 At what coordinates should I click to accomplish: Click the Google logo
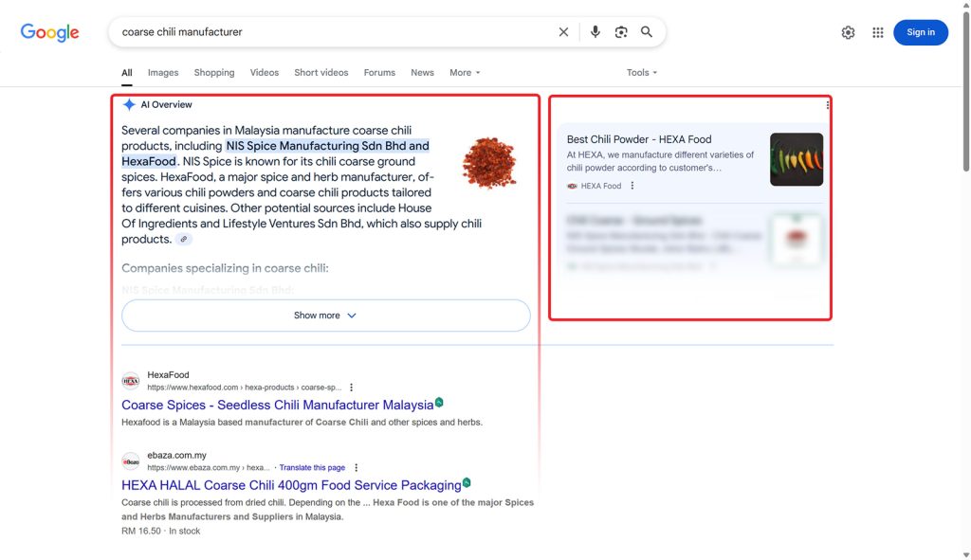click(x=49, y=32)
